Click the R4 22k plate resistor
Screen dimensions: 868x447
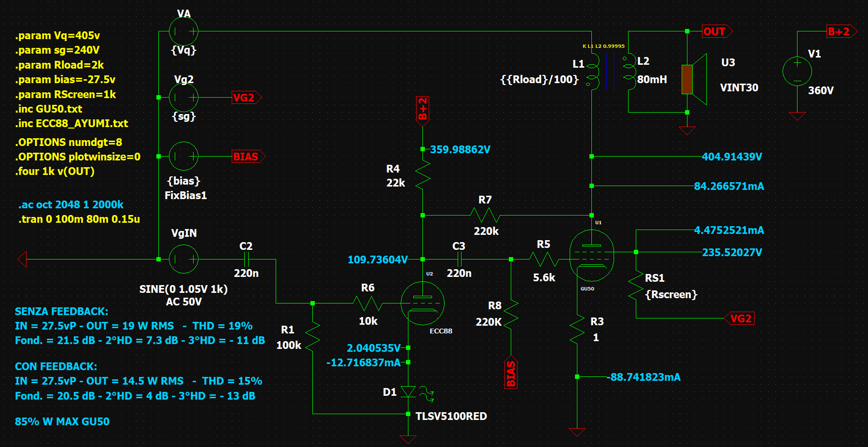pos(422,175)
